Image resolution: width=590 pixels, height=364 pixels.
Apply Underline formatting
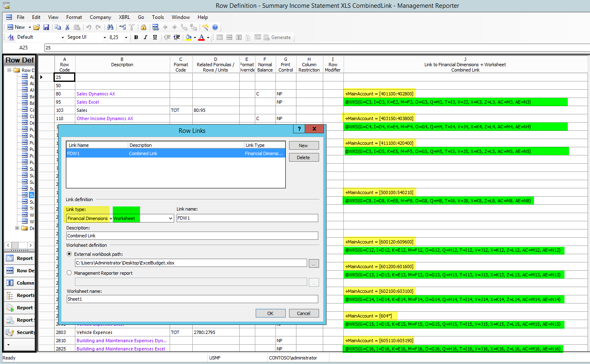point(155,37)
